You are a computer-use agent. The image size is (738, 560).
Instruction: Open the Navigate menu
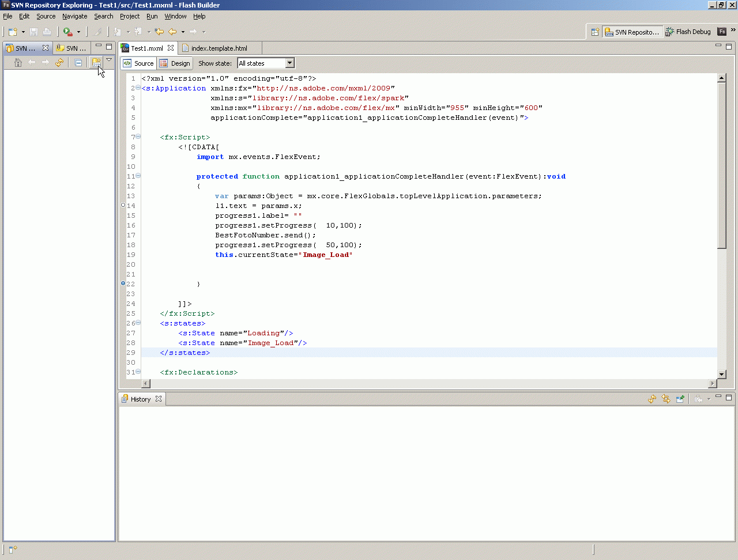click(74, 16)
